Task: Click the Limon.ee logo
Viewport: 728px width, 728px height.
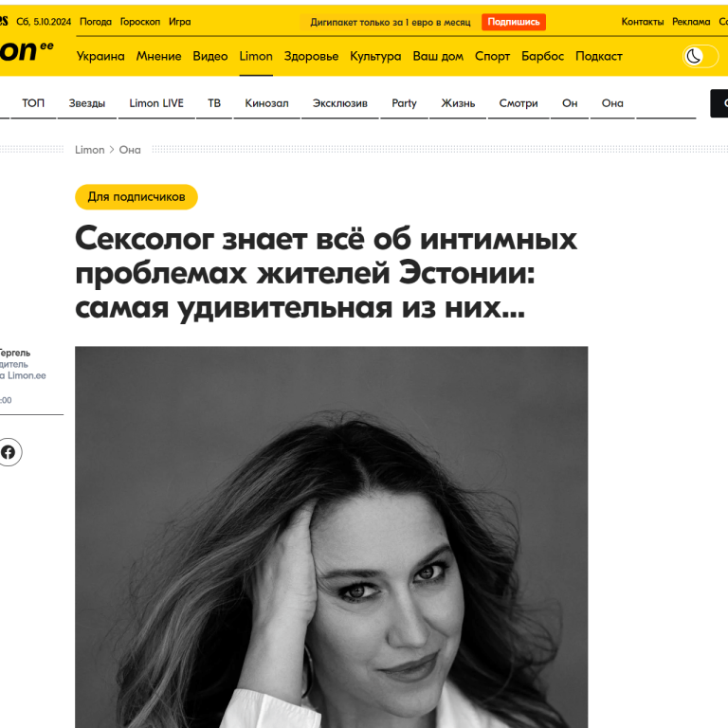Action: 26,50
